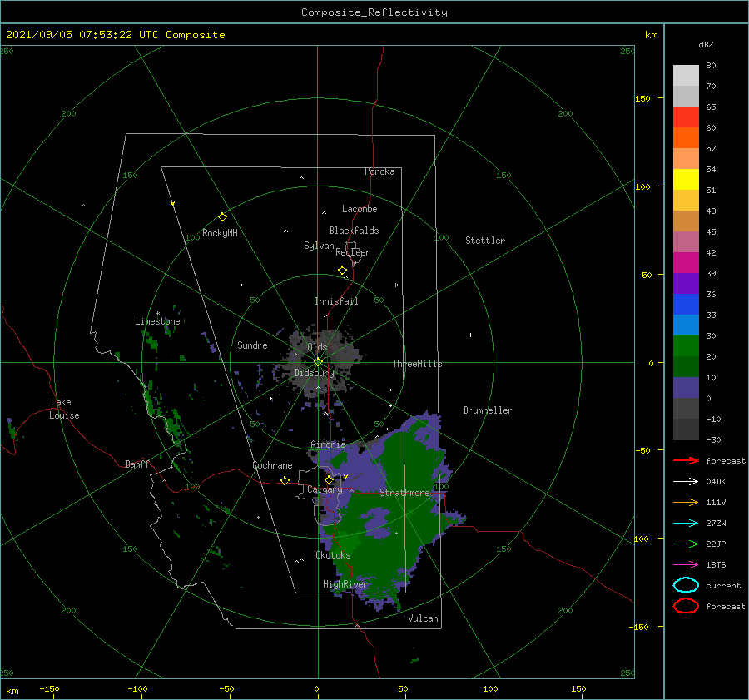Click the Calgary city label
Image resolution: width=749 pixels, height=700 pixels.
coord(325,489)
